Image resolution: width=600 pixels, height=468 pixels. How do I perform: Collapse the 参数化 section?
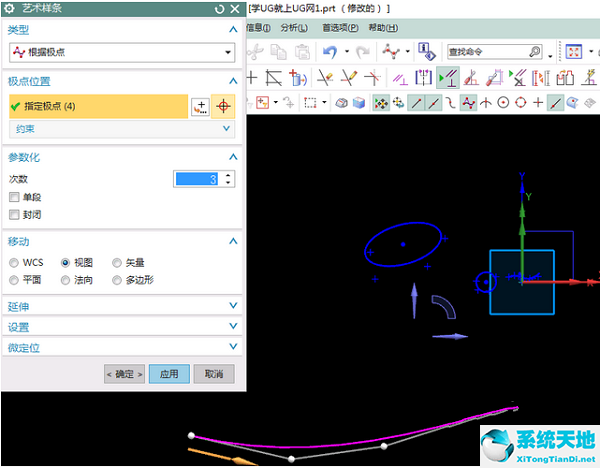(233, 157)
